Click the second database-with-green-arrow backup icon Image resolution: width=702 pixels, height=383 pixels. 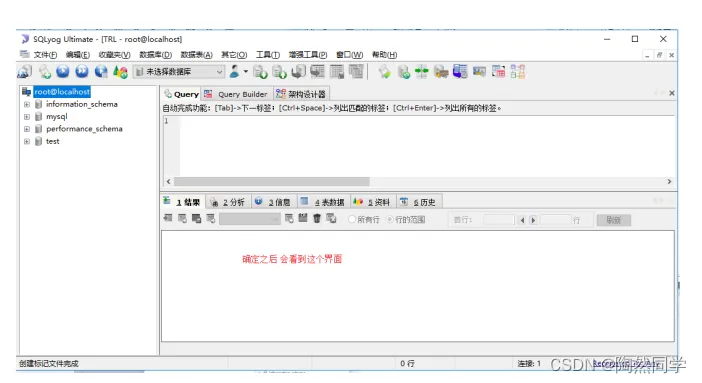coord(279,72)
